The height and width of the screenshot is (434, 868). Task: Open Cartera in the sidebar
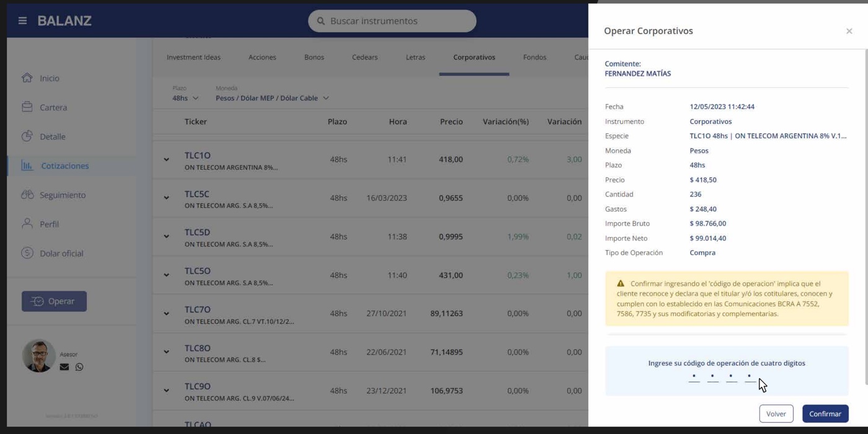coord(53,107)
